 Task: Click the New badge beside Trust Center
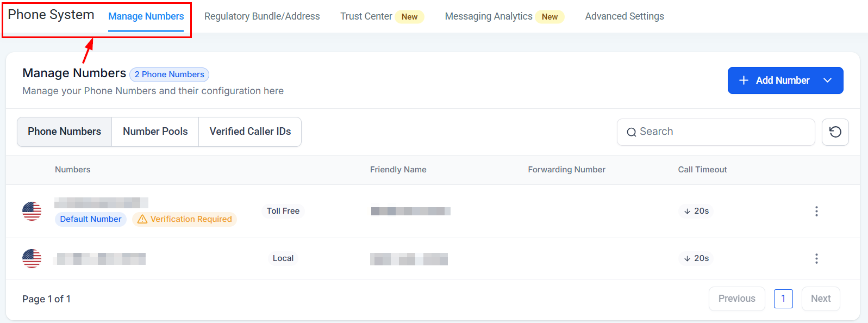tap(409, 17)
